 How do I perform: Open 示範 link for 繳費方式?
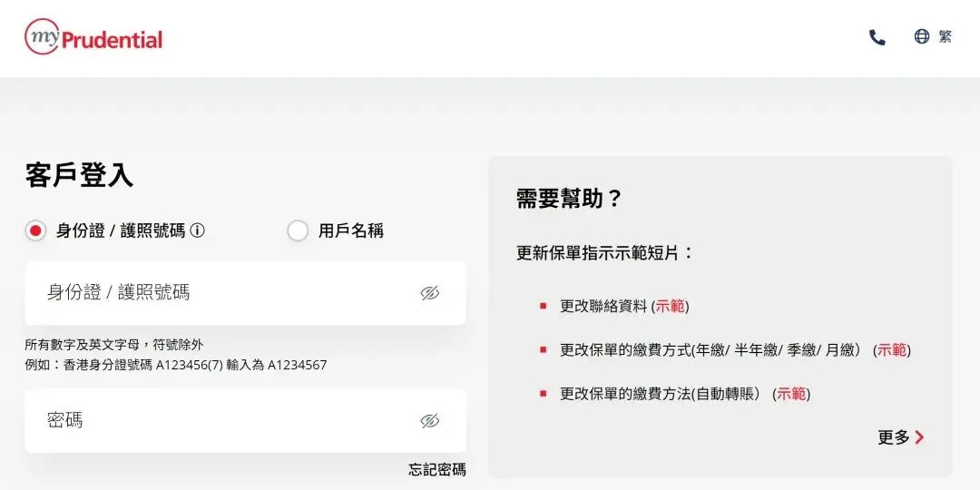pyautogui.click(x=892, y=350)
